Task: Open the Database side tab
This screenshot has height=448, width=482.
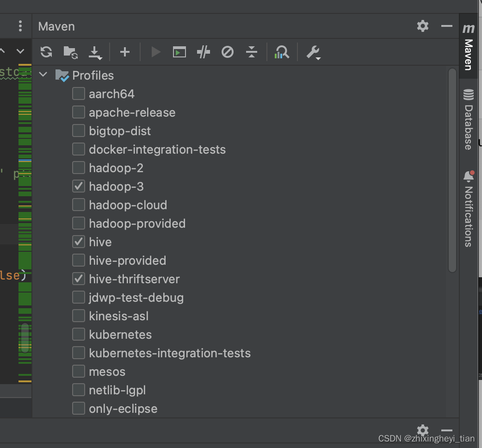Action: point(468,119)
